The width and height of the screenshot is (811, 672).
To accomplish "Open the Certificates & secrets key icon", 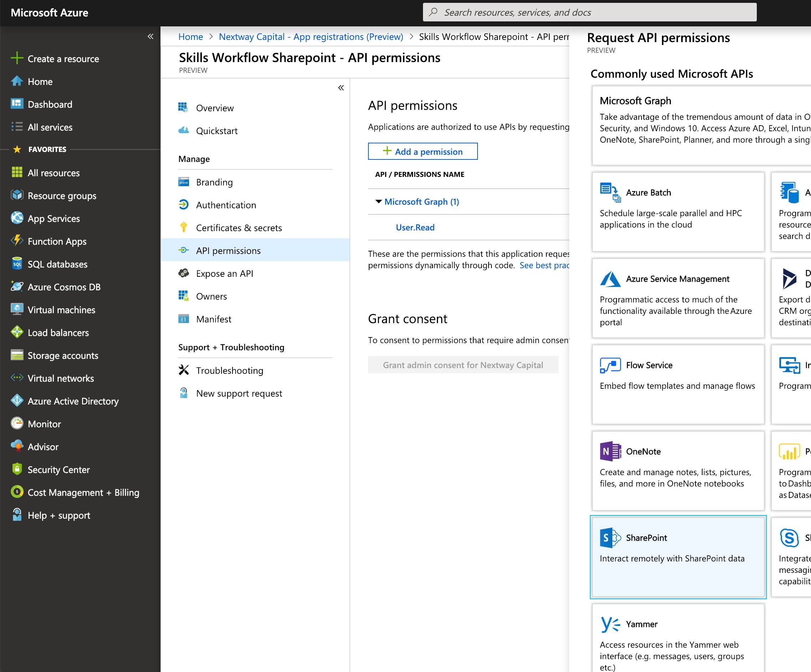I will point(184,228).
